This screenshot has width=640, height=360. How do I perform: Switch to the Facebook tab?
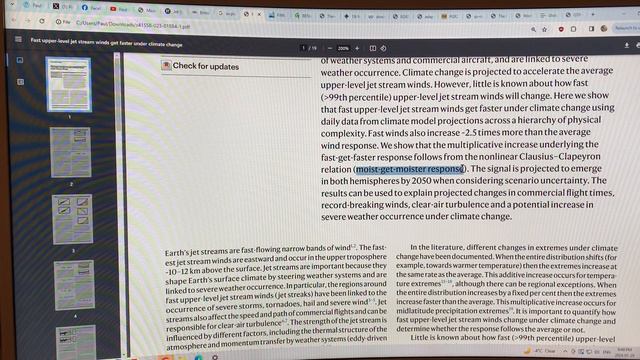pyautogui.click(x=91, y=8)
